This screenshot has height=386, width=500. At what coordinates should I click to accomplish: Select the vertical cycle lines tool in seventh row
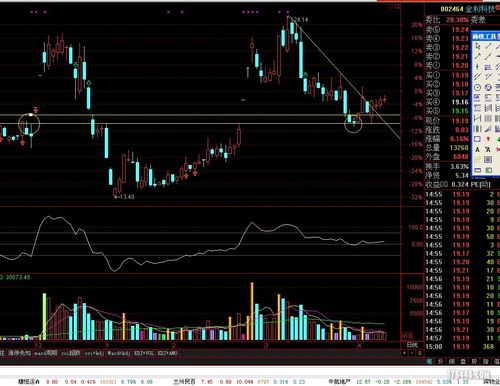(488, 108)
